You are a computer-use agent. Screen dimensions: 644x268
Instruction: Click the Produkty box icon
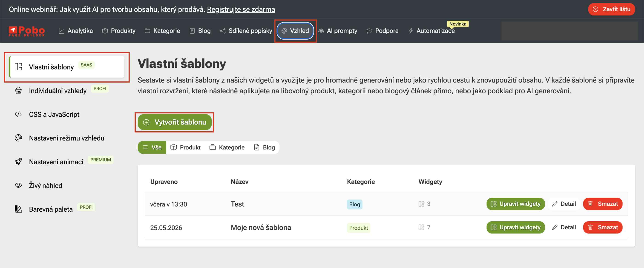click(x=105, y=31)
